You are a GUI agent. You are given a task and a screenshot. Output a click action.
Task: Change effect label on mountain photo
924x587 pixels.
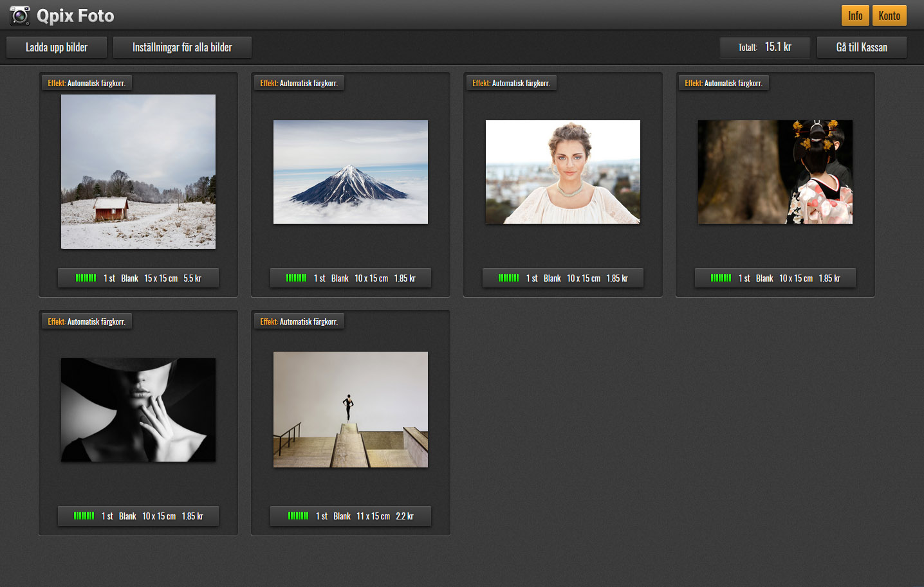tap(299, 83)
